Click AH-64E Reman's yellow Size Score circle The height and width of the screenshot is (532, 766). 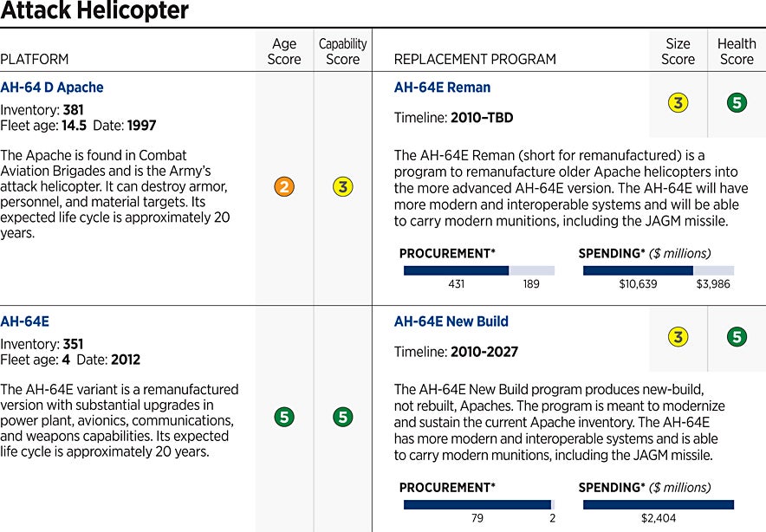(x=678, y=103)
